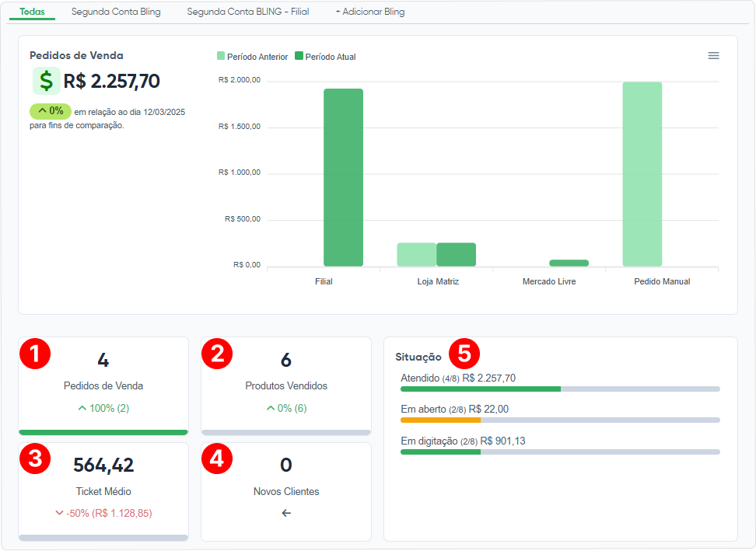
Task: Open the Segunda Conta Bling tab
Action: pyautogui.click(x=116, y=12)
